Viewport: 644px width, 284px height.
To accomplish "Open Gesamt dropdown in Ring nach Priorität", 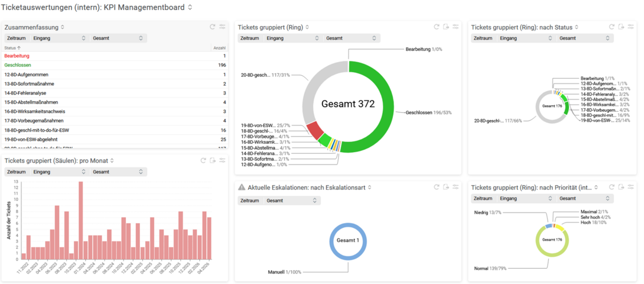I will 585,198.
